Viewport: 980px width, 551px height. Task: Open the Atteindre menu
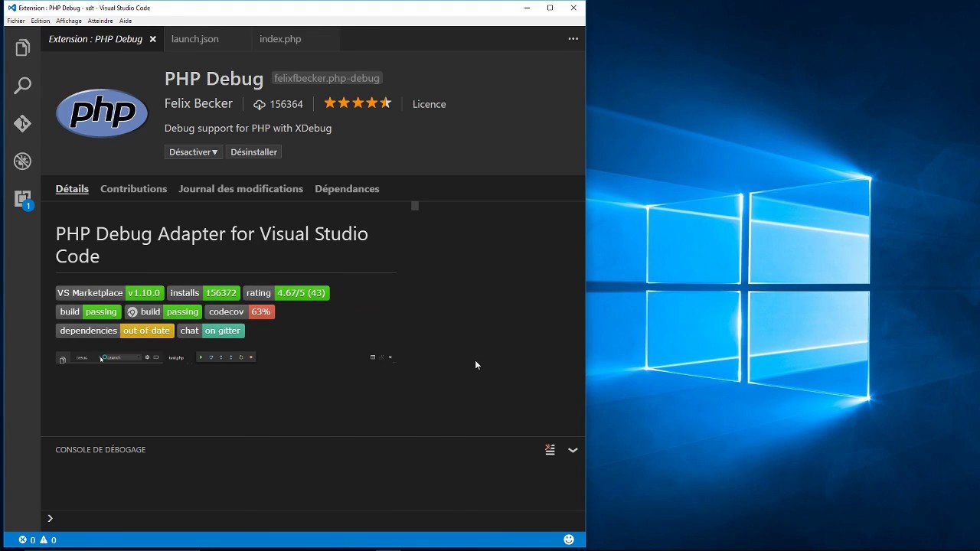click(x=100, y=21)
